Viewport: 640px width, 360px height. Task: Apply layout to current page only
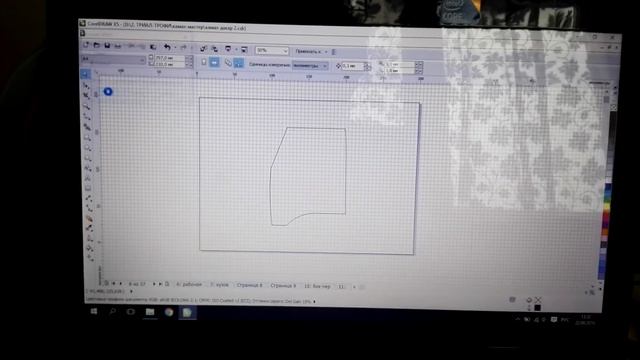[x=239, y=63]
